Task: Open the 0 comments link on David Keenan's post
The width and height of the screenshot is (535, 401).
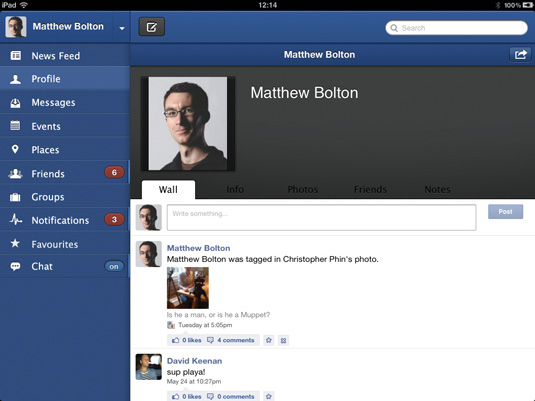Action: pos(236,397)
